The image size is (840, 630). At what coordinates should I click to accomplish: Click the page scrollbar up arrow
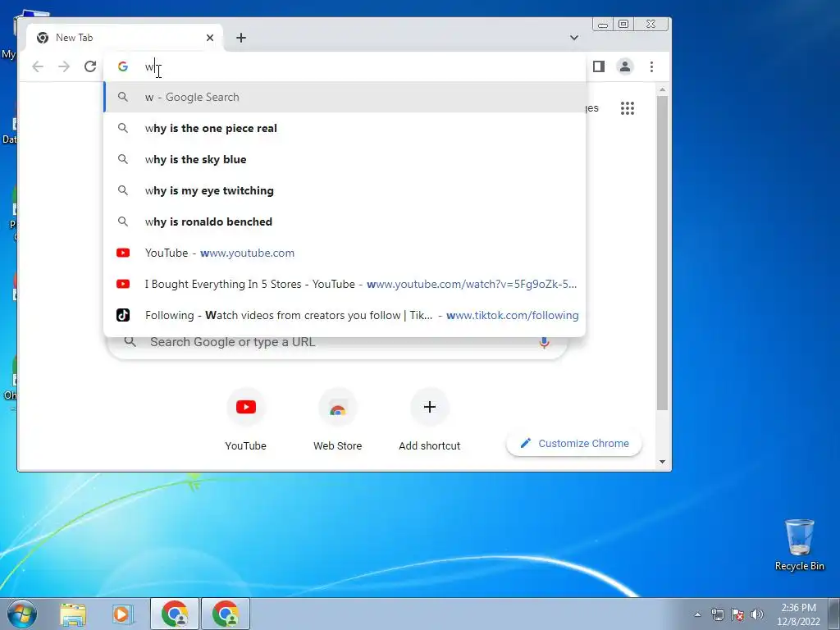(662, 89)
